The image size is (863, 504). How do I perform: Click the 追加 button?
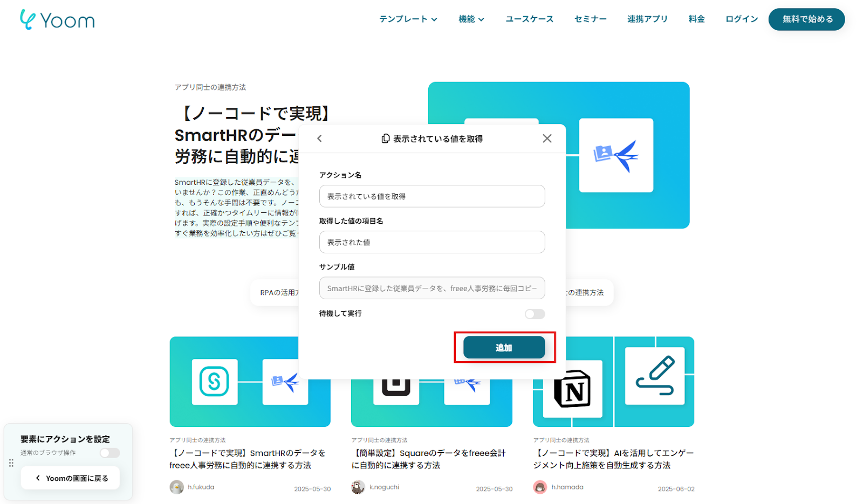(504, 348)
